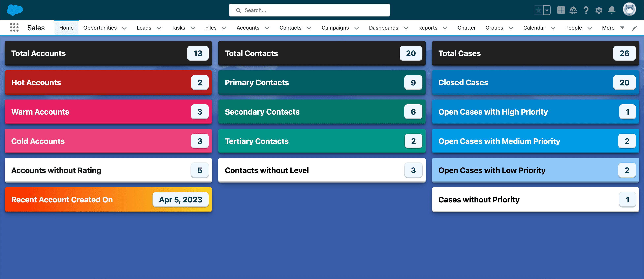Open Accounts without Rating card
644x279 pixels.
pyautogui.click(x=108, y=170)
